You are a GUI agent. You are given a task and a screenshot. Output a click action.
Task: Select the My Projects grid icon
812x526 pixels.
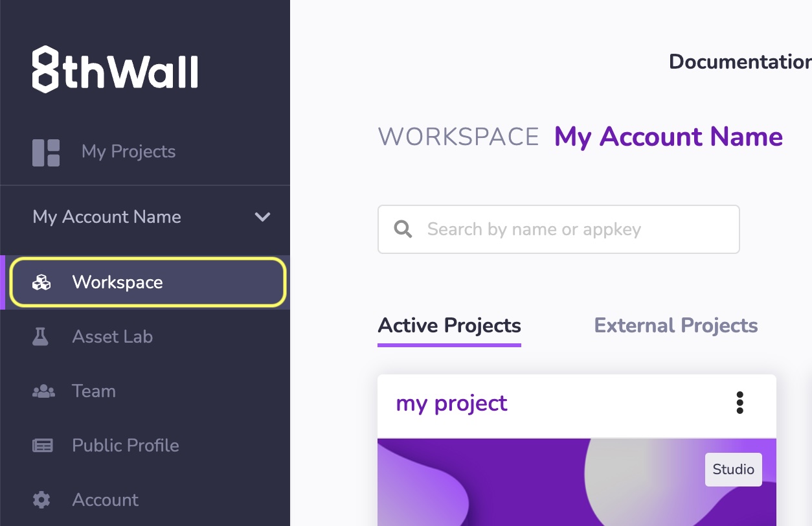(x=45, y=152)
